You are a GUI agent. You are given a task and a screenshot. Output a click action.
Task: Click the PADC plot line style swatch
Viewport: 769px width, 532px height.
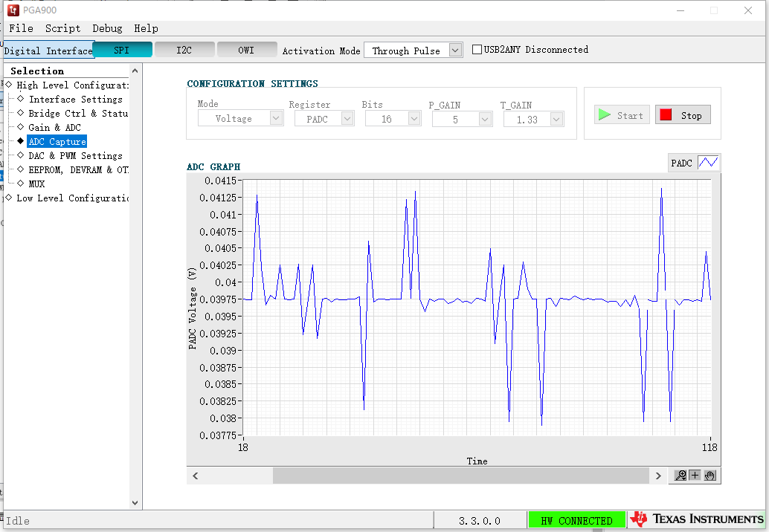[x=708, y=162]
